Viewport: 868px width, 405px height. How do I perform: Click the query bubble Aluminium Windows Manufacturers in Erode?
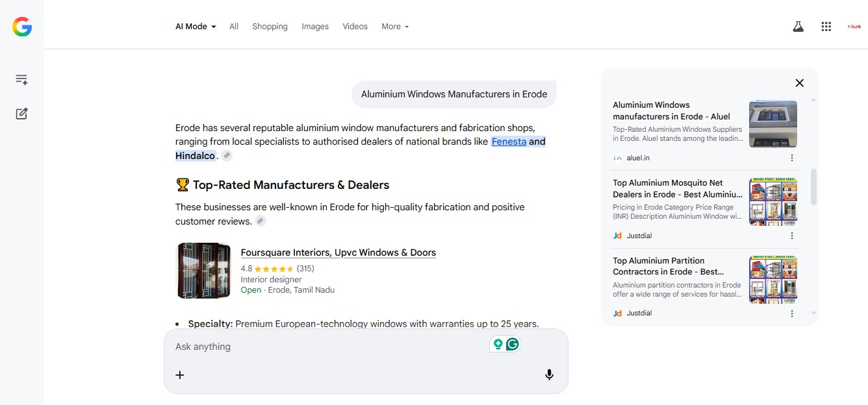(x=454, y=94)
